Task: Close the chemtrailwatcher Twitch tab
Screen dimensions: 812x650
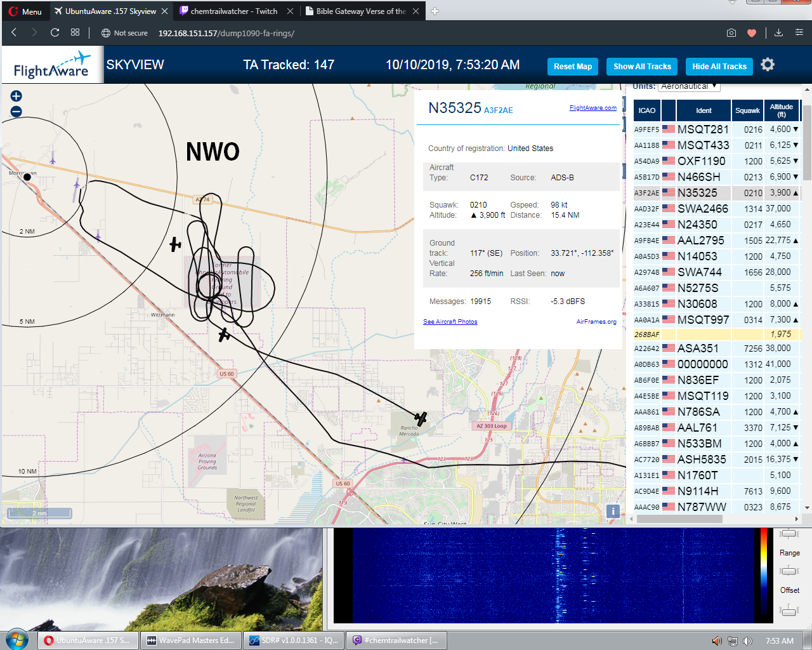Action: 290,11
